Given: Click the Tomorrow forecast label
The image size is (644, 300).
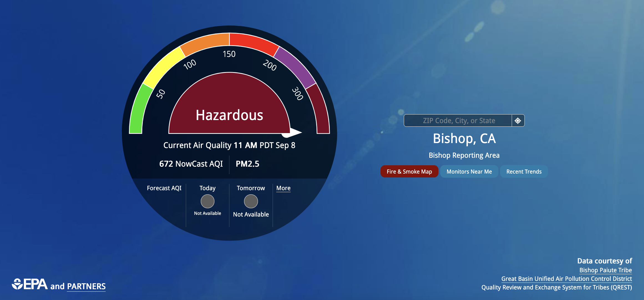Looking at the screenshot, I should [251, 188].
